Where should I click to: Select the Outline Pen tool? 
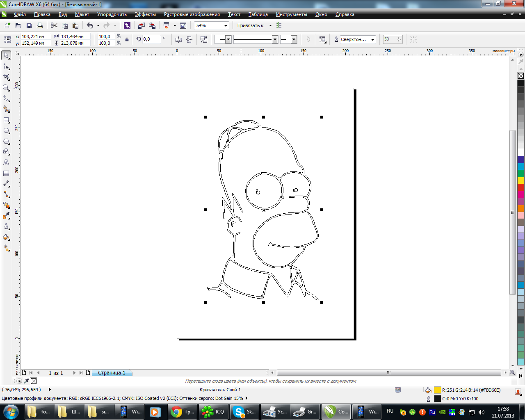(6, 226)
